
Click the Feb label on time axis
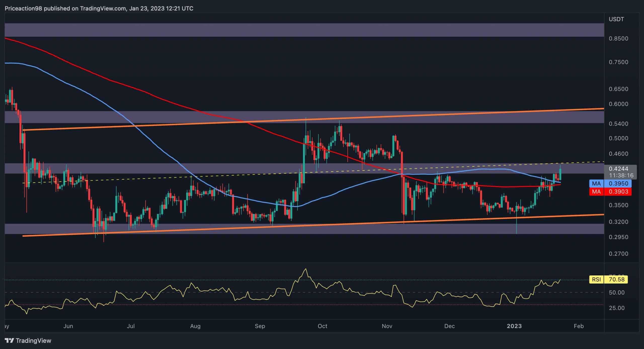(x=578, y=326)
